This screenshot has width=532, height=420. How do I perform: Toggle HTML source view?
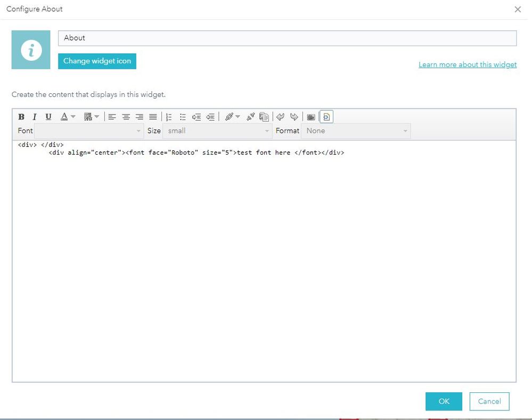[326, 117]
